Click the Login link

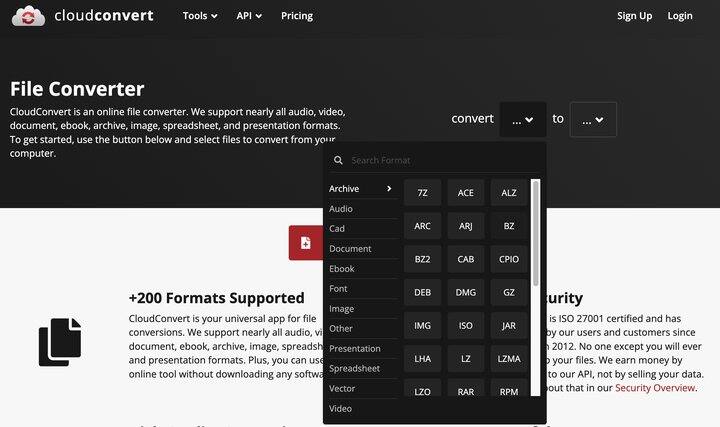coord(680,16)
